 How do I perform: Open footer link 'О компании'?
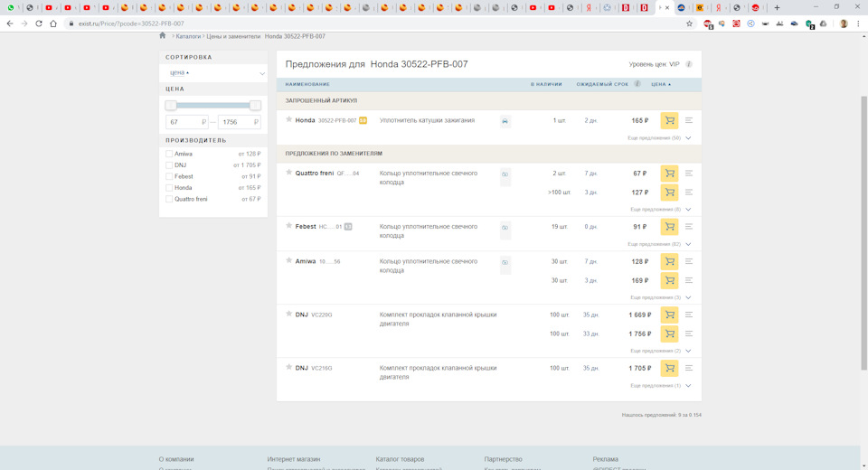point(176,459)
